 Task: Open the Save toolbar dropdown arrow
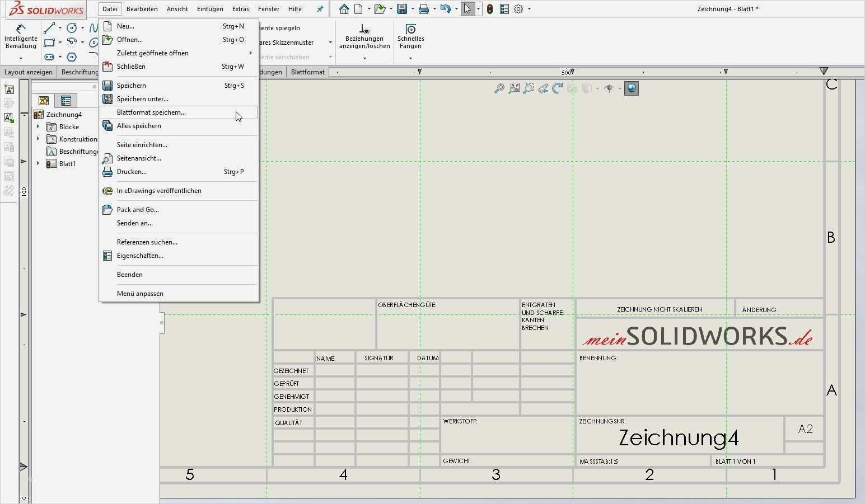(x=413, y=9)
